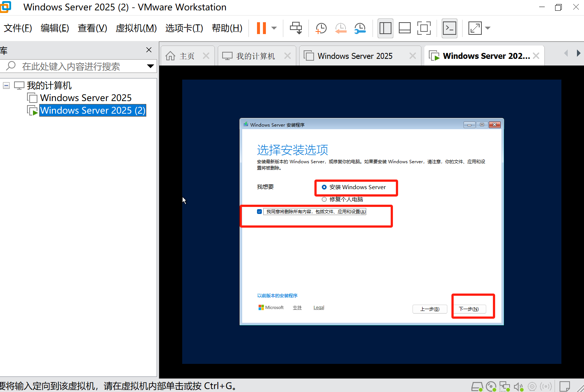
Task: Maximize the Windows Server setup dialog
Action: tap(482, 125)
